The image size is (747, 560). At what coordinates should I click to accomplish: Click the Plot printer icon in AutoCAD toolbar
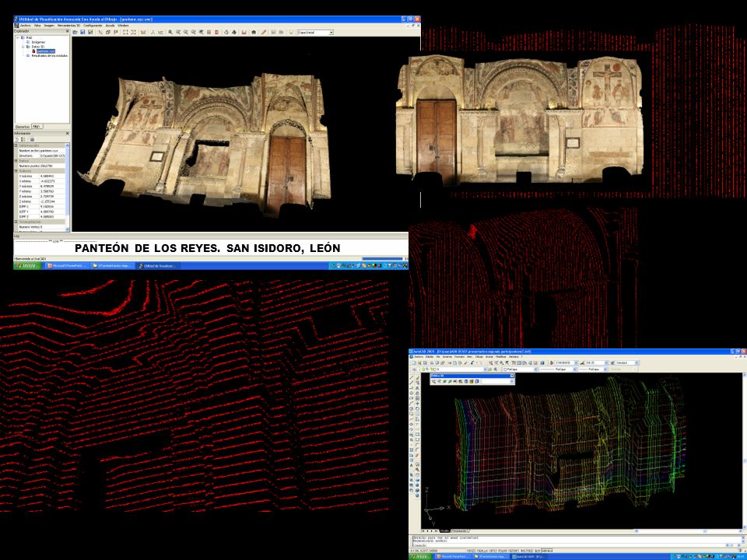tap(432, 363)
